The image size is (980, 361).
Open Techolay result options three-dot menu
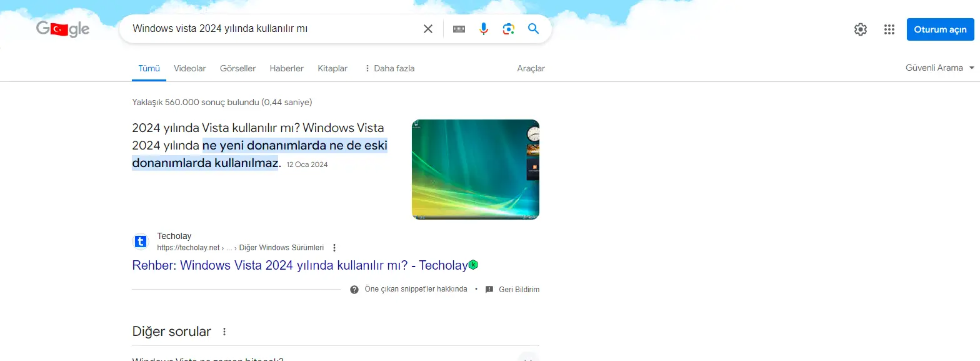coord(334,248)
